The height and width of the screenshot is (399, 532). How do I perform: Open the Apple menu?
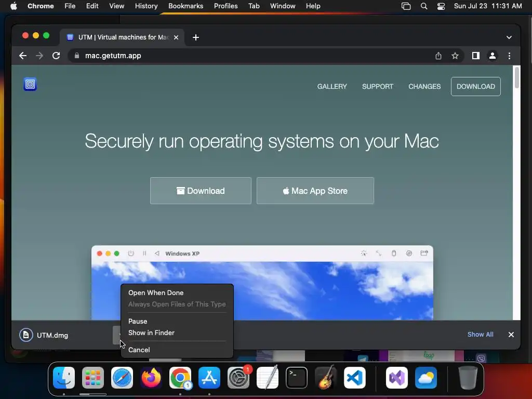coord(14,6)
